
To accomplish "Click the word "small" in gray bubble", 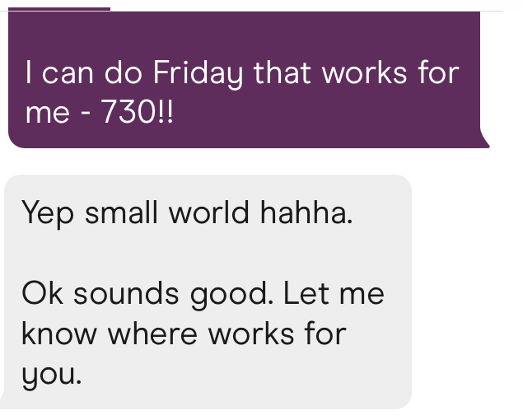I will 122,213.
